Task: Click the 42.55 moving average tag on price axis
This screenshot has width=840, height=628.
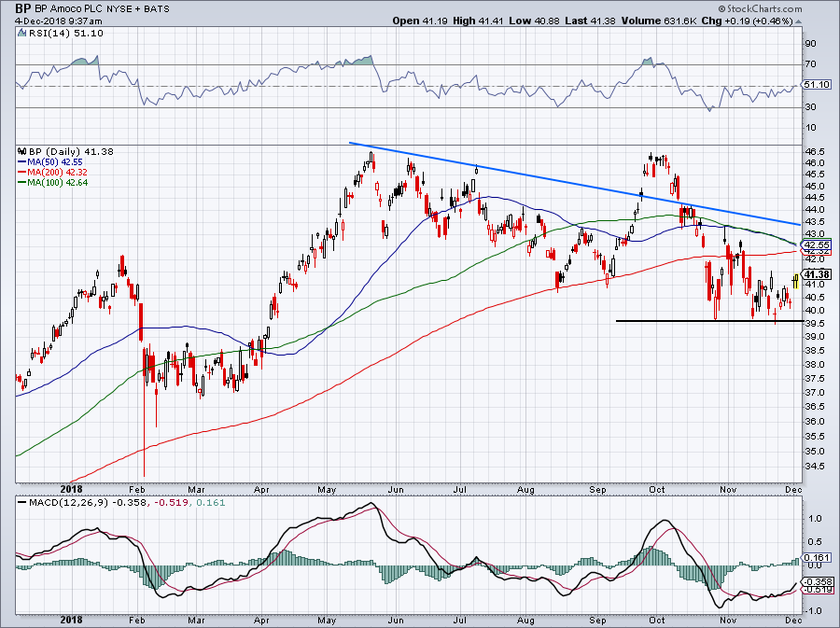Action: tap(818, 244)
